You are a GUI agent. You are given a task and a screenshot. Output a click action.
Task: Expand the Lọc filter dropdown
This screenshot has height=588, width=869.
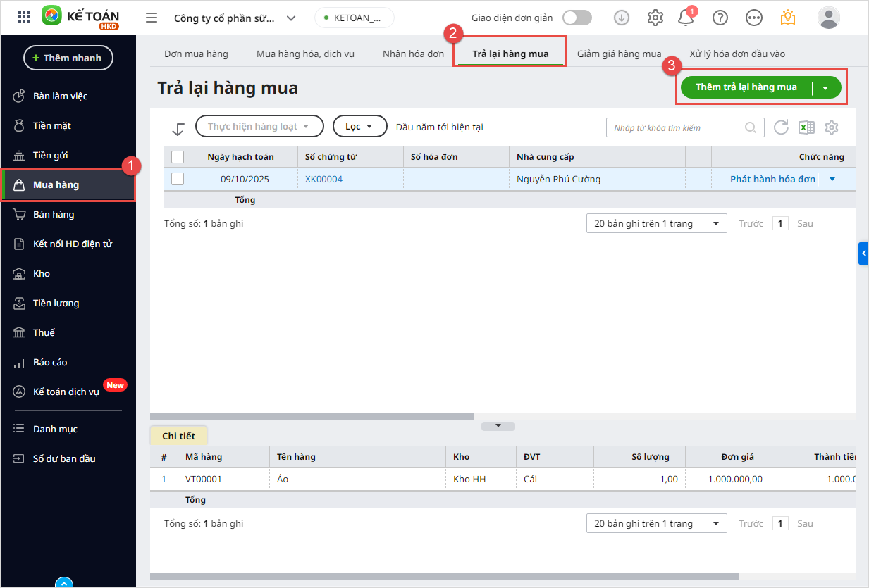coord(359,126)
